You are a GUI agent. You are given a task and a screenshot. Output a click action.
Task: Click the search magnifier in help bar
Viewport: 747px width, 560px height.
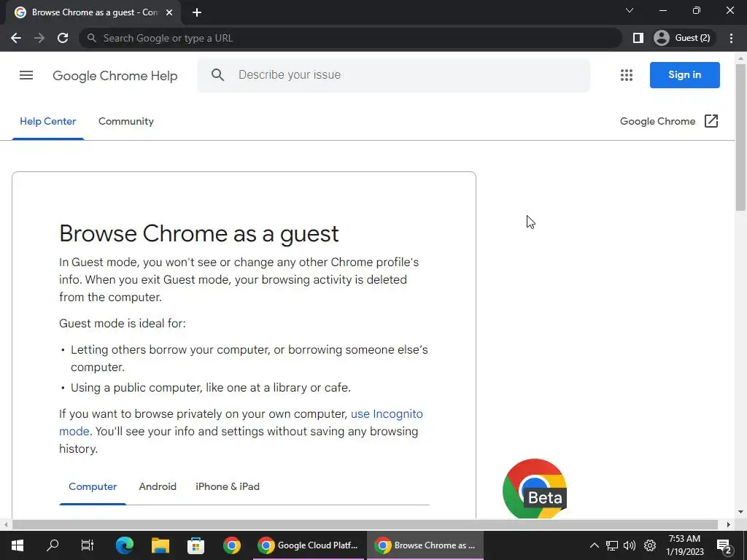coord(217,75)
